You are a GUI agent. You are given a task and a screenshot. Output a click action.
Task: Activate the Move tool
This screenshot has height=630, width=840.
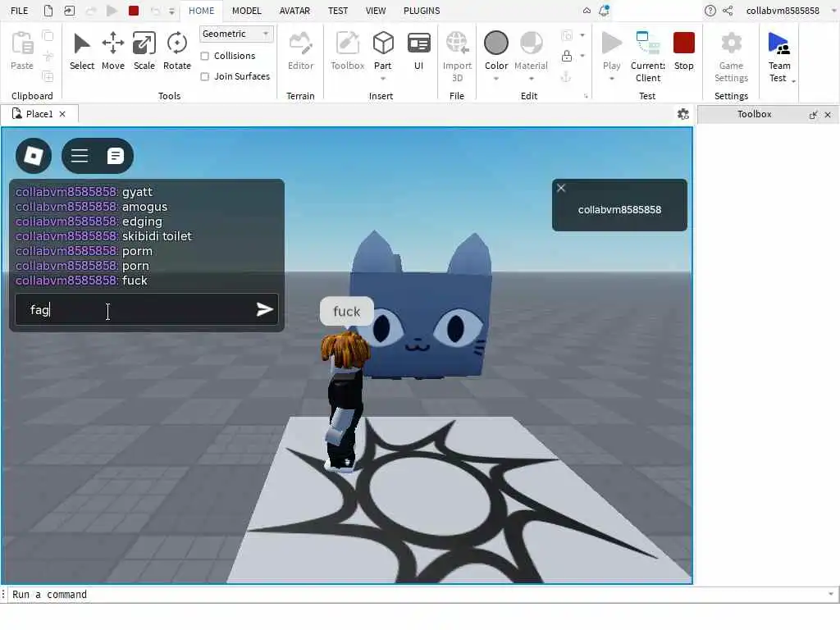[113, 52]
